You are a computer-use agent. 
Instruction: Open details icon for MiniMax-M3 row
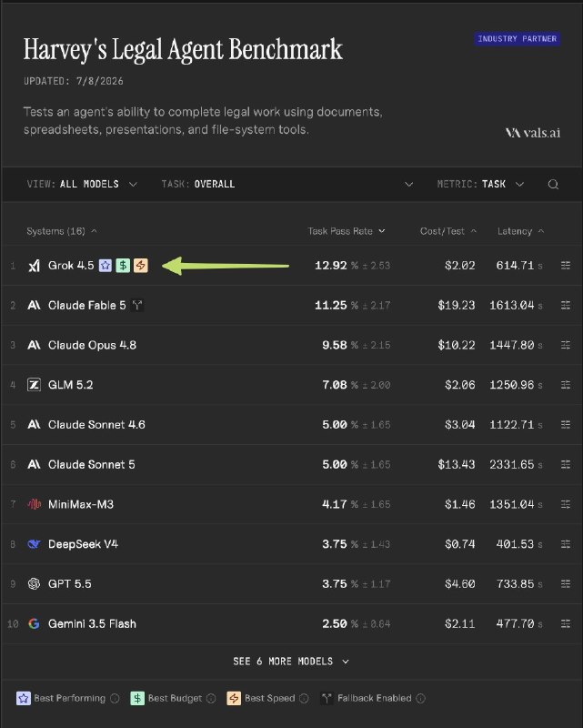point(566,504)
